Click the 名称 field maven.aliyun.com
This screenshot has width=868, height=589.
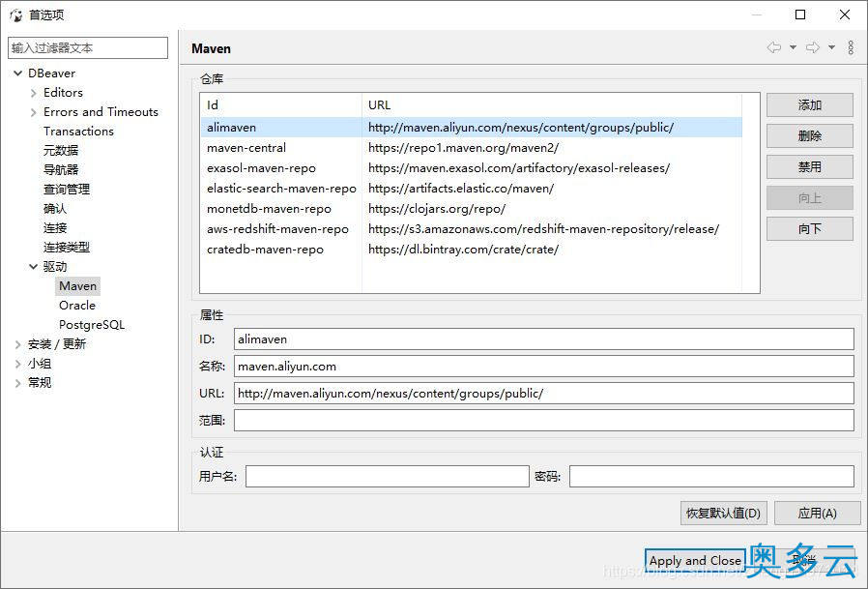(x=543, y=367)
